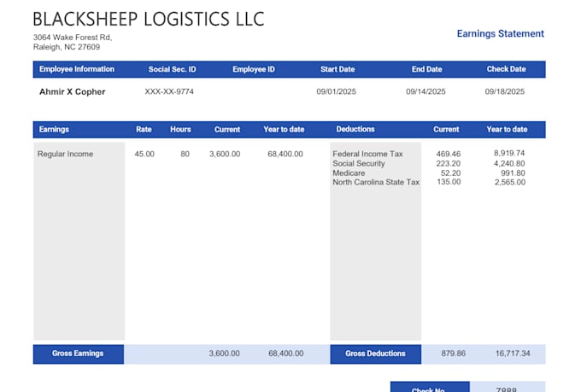Click the Employee ID column header

pos(254,69)
